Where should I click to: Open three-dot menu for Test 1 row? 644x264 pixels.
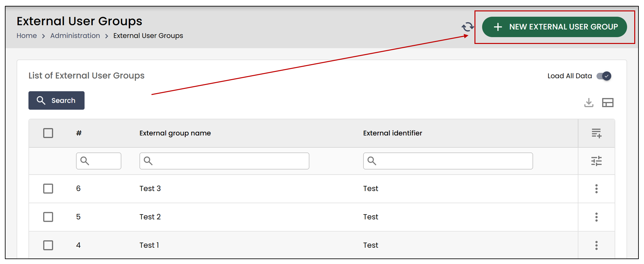click(596, 245)
